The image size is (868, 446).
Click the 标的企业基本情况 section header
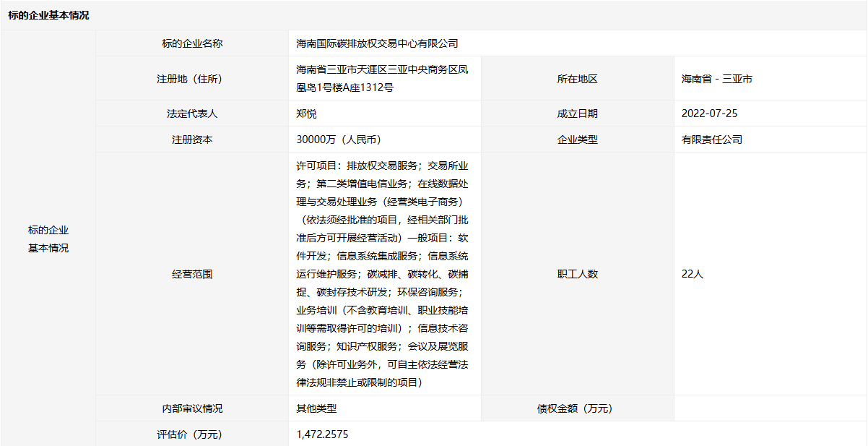coord(49,15)
